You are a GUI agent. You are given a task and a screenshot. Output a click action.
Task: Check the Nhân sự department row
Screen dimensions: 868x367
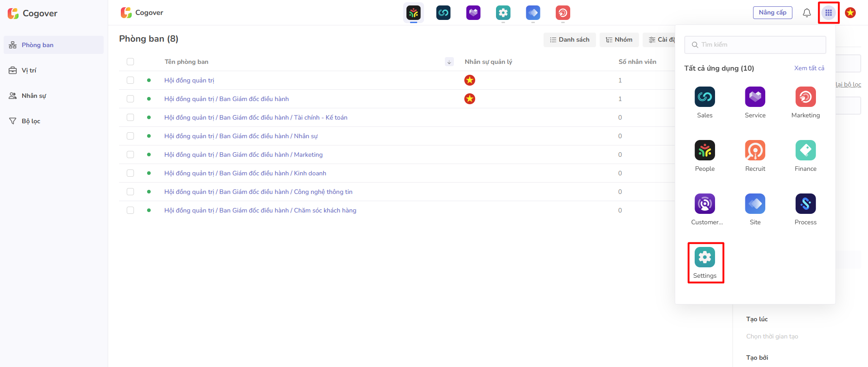click(130, 136)
